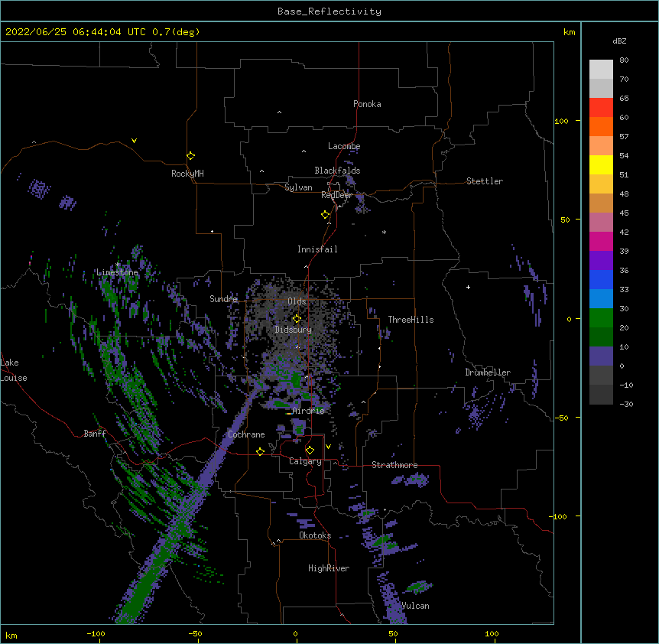Click the -100 tick label on bottom axis
659x644 pixels.
96,634
